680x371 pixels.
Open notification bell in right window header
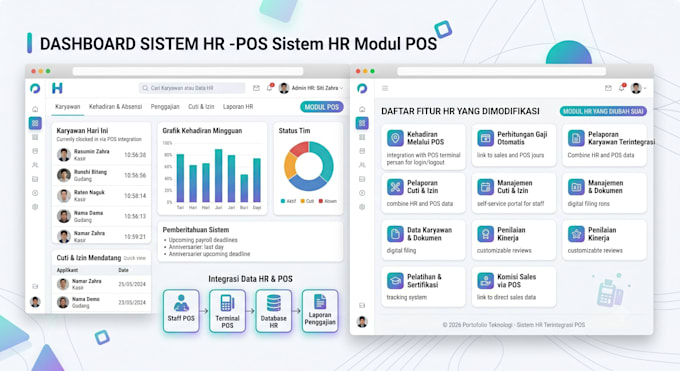621,88
